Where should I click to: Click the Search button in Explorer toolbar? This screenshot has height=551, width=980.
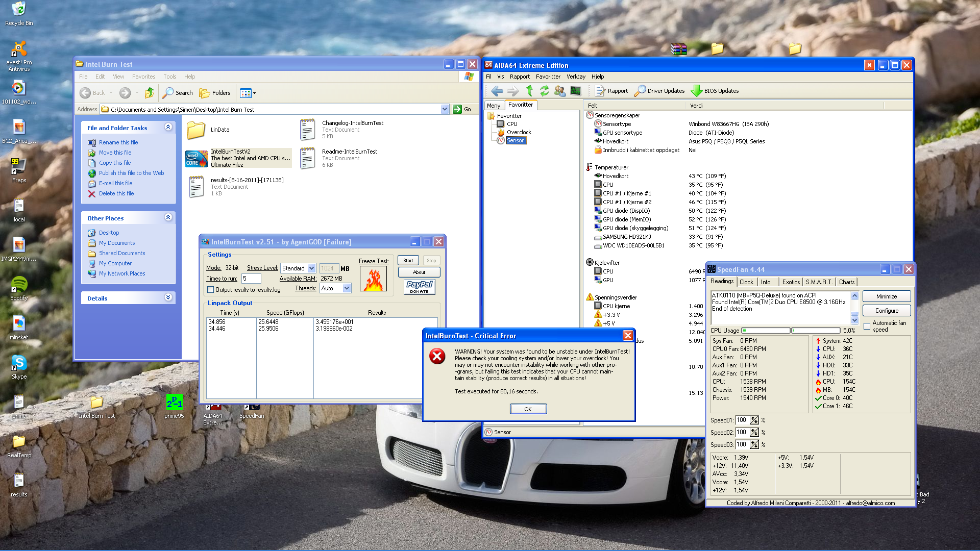178,93
